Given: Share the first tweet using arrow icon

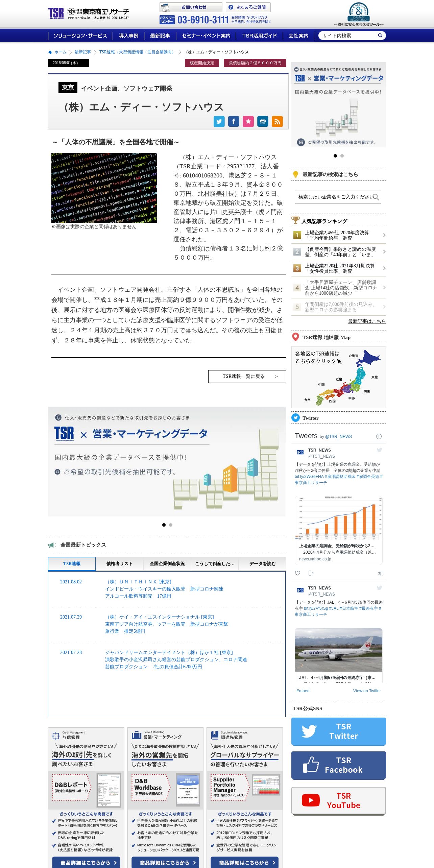Looking at the screenshot, I should coord(311,573).
